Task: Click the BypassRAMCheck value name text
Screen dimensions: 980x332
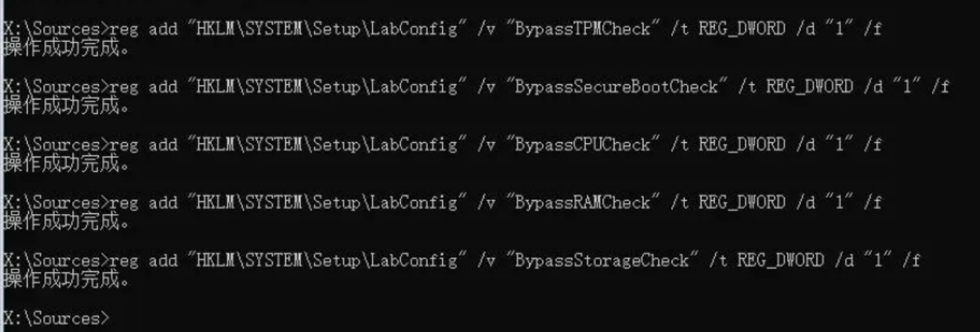Action: pyautogui.click(x=582, y=202)
